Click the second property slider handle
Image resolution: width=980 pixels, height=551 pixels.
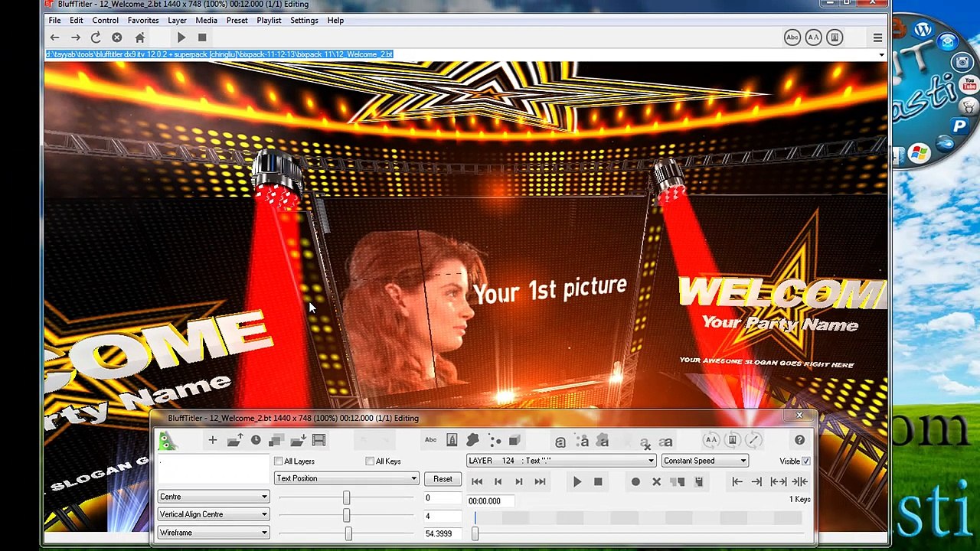[x=346, y=516]
